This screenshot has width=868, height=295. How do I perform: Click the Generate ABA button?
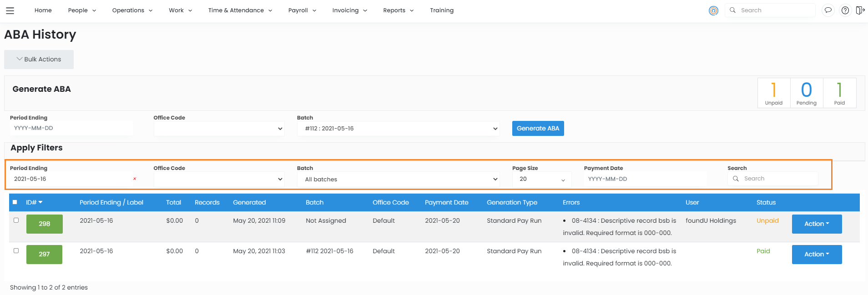click(538, 129)
